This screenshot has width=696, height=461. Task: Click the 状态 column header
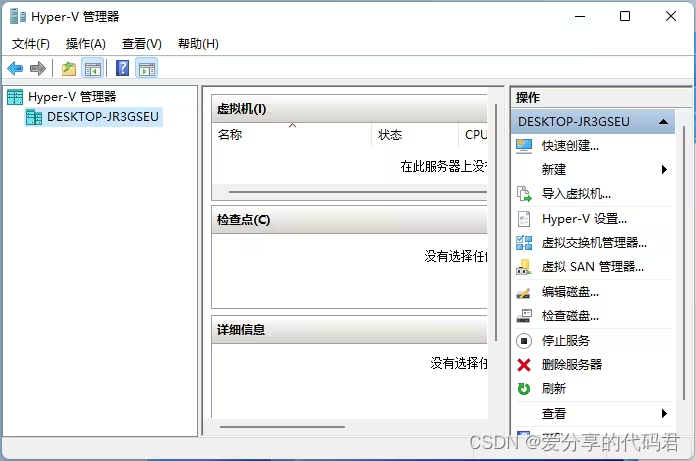click(x=415, y=134)
